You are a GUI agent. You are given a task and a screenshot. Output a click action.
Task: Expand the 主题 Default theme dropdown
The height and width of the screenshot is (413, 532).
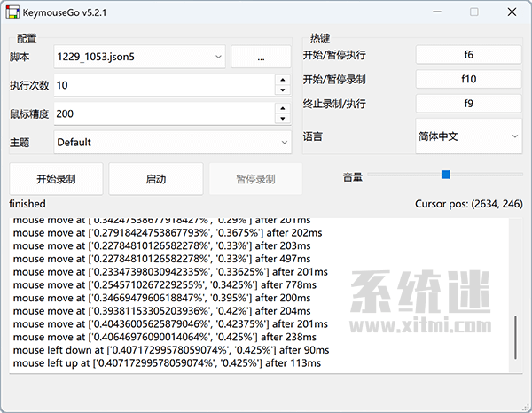point(172,142)
